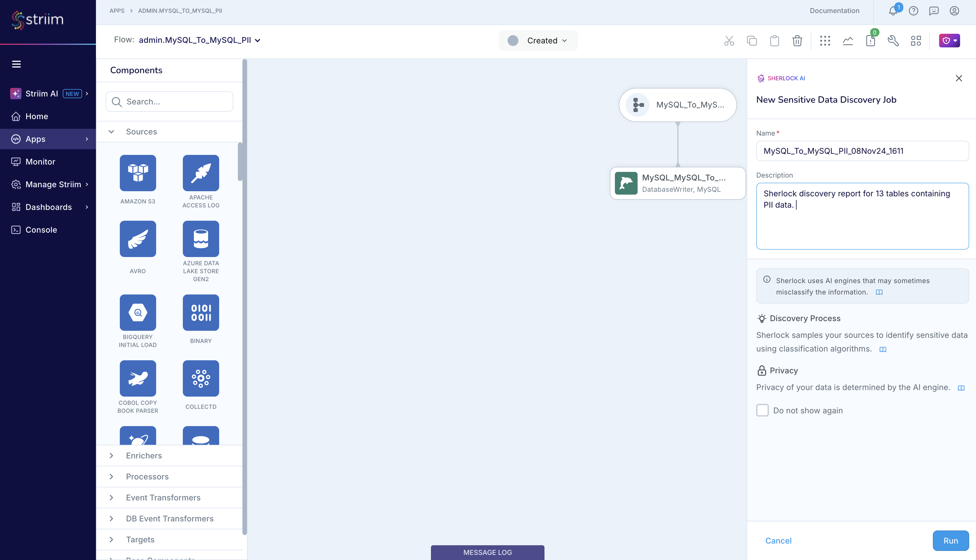Click the Cancel link

[778, 540]
